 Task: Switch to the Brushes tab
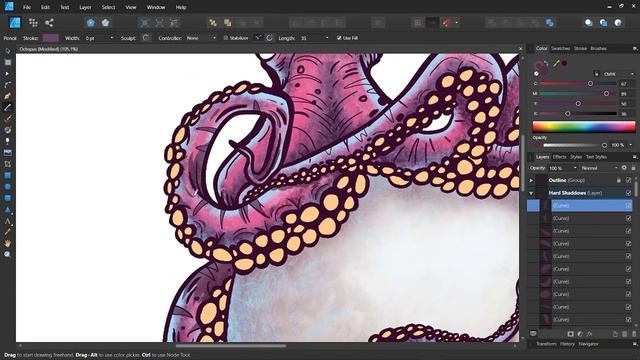tap(598, 49)
